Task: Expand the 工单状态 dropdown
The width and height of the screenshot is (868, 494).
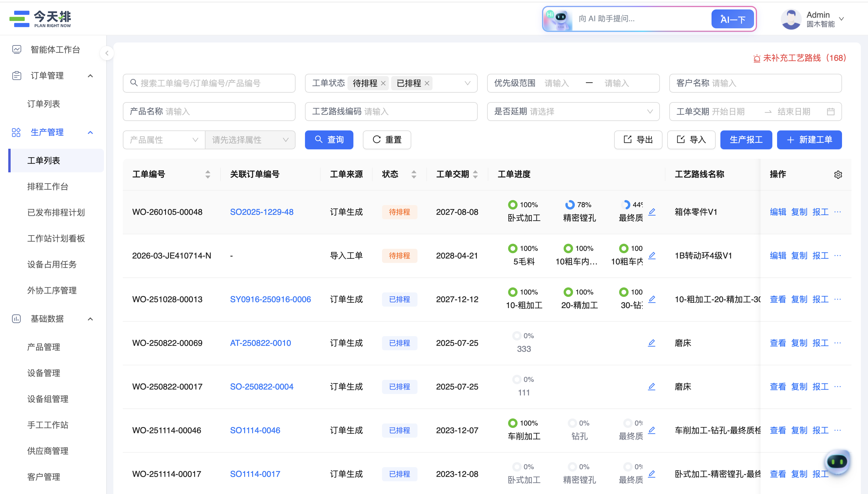Action: point(467,83)
